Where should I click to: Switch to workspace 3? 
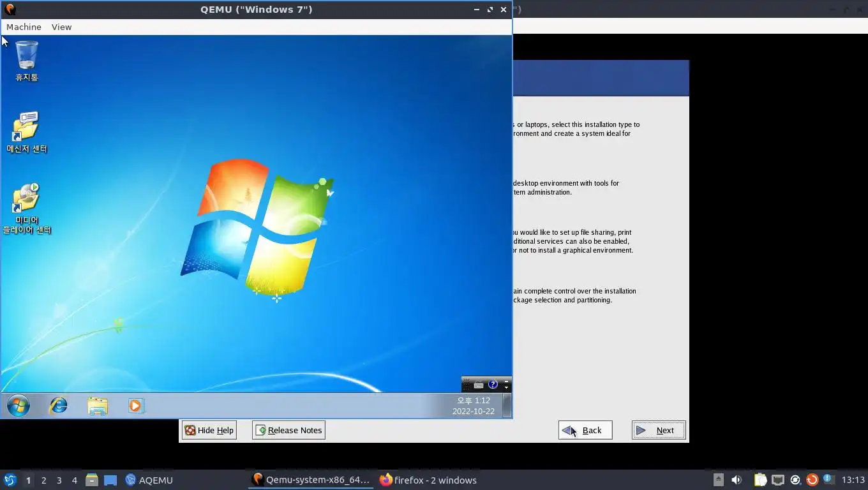pyautogui.click(x=59, y=480)
